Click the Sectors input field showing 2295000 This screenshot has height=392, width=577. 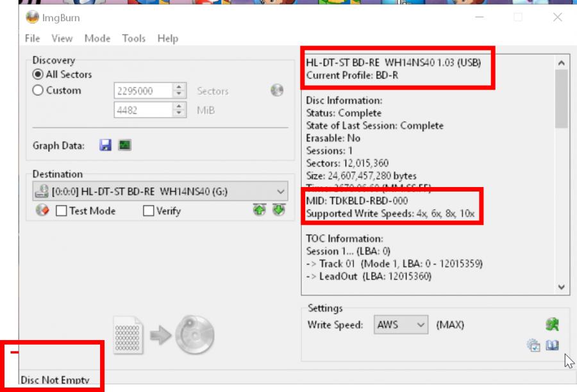click(x=143, y=91)
